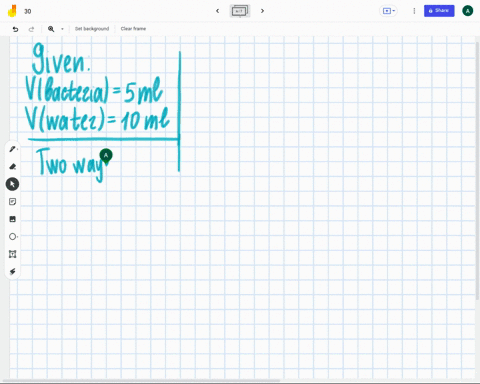Click the Share button
The image size is (480, 384).
[x=439, y=11]
